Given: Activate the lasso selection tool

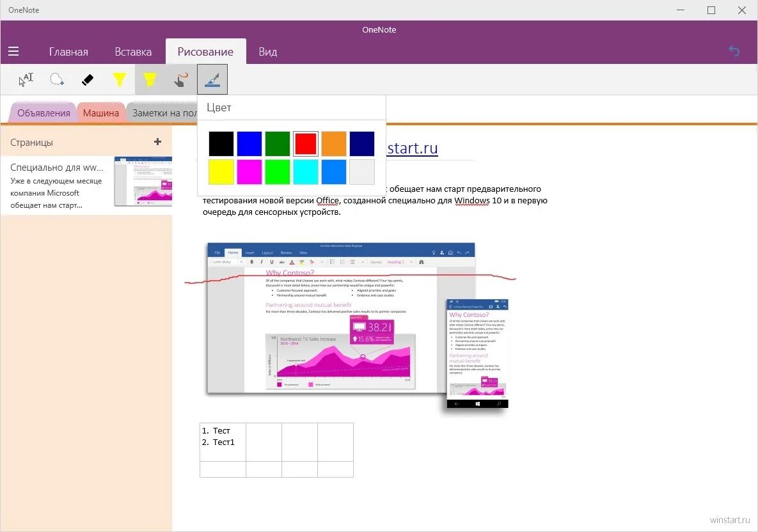Looking at the screenshot, I should [x=56, y=79].
